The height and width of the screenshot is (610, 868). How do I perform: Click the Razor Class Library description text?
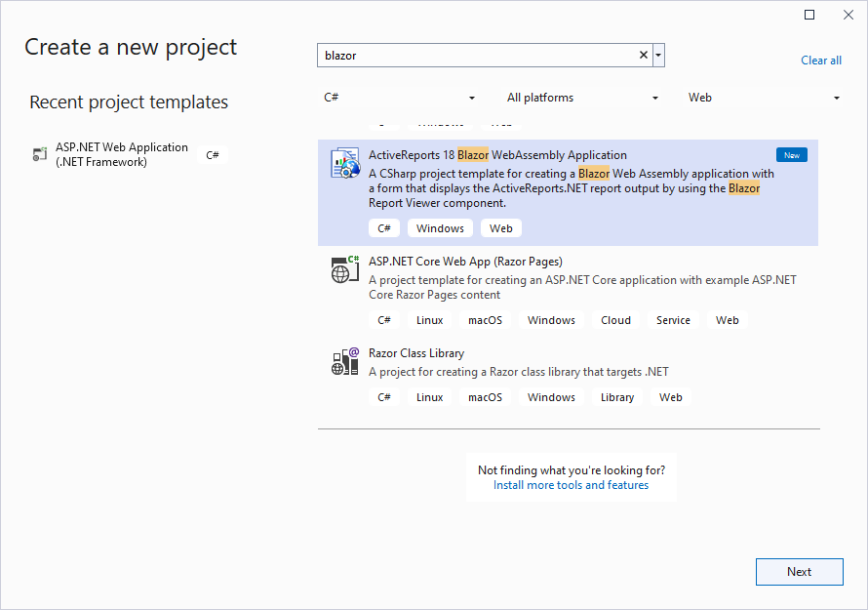tap(519, 372)
